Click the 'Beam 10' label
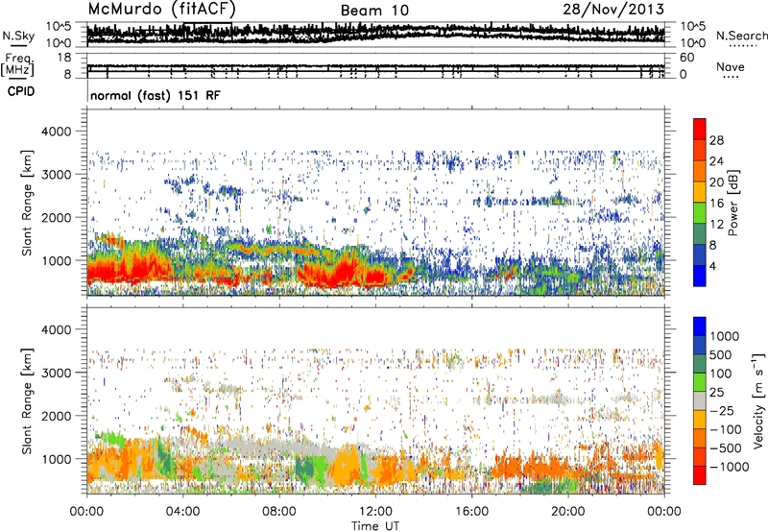The image size is (768, 532). pos(374,11)
